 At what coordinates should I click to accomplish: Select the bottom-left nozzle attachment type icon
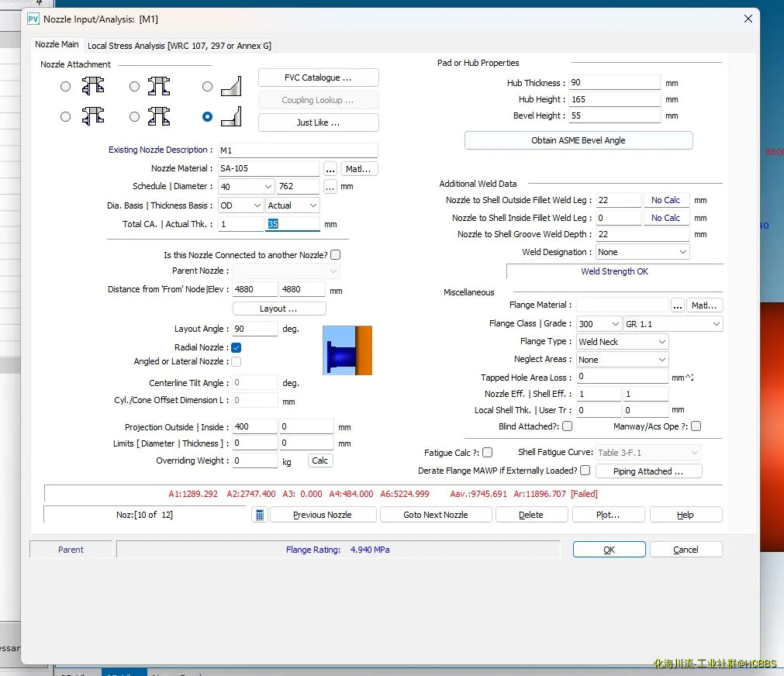(x=93, y=116)
